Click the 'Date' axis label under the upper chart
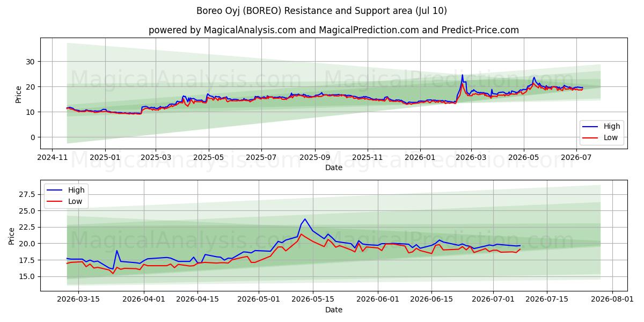This screenshot has height=322, width=644. point(334,168)
